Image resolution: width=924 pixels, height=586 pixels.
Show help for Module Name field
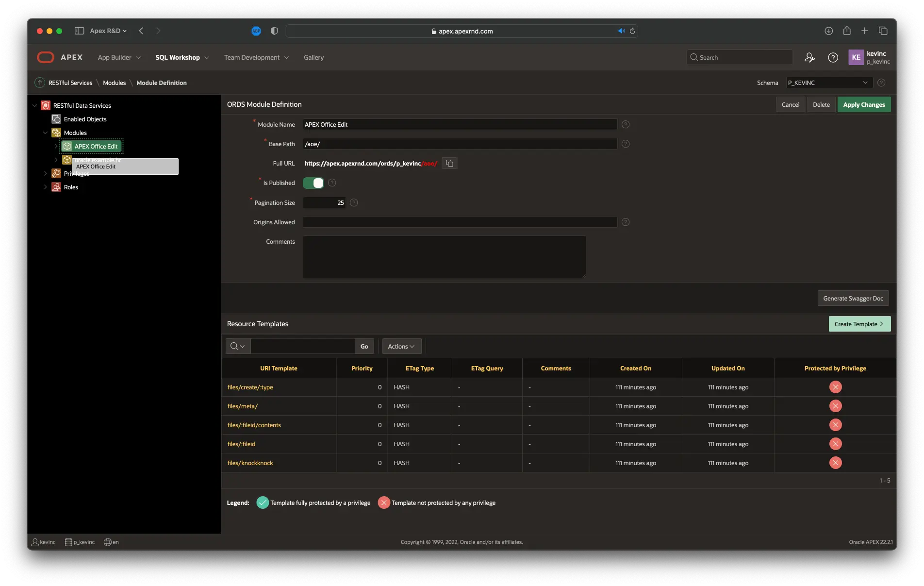[x=626, y=124]
